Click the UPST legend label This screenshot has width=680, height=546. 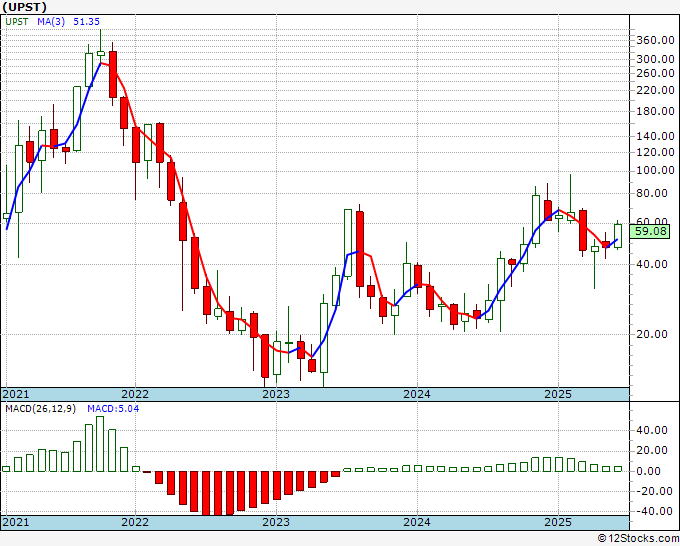[17, 22]
